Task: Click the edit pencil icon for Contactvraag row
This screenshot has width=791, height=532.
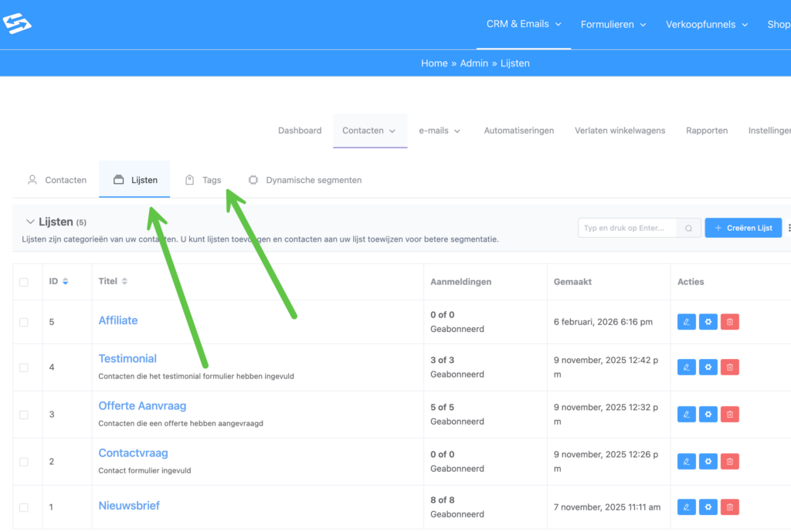Action: [686, 462]
